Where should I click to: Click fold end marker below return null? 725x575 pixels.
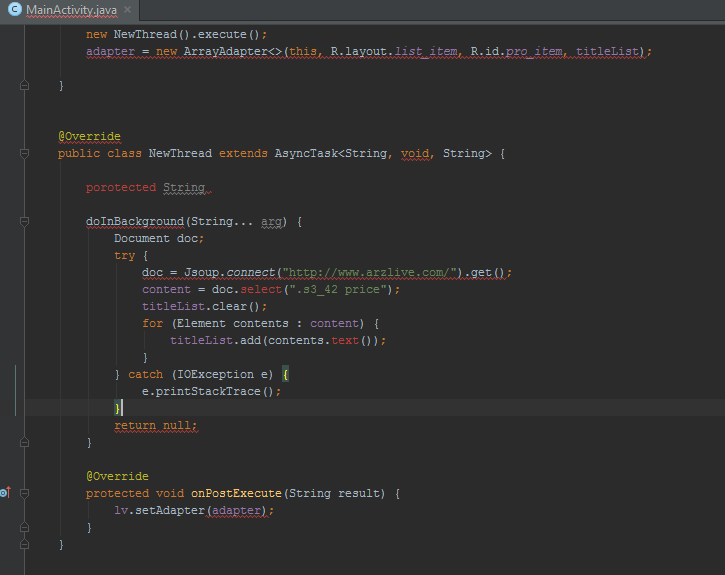24,442
